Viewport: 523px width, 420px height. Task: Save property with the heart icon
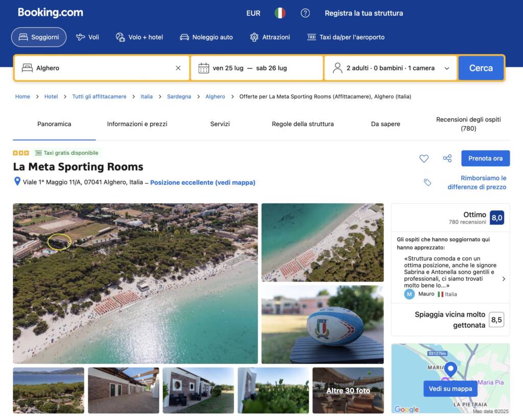(424, 159)
